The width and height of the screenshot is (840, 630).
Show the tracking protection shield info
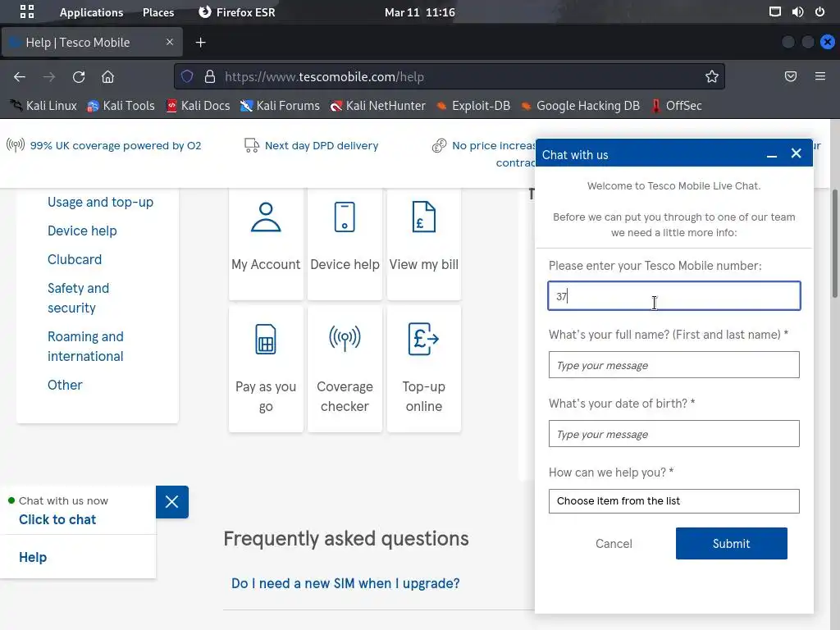[x=187, y=76]
